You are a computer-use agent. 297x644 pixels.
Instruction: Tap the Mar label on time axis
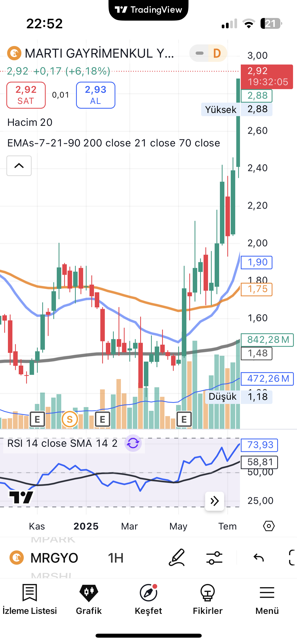[129, 526]
